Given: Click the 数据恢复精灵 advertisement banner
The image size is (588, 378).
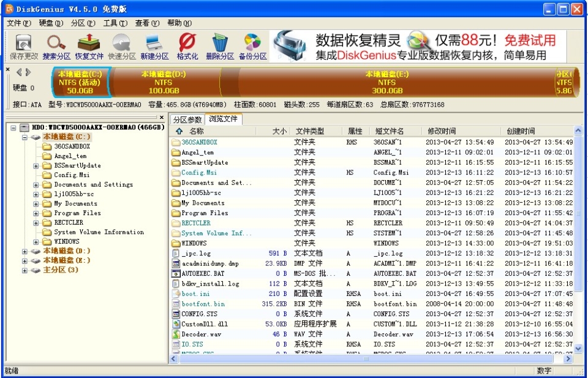Looking at the screenshot, I should point(418,46).
